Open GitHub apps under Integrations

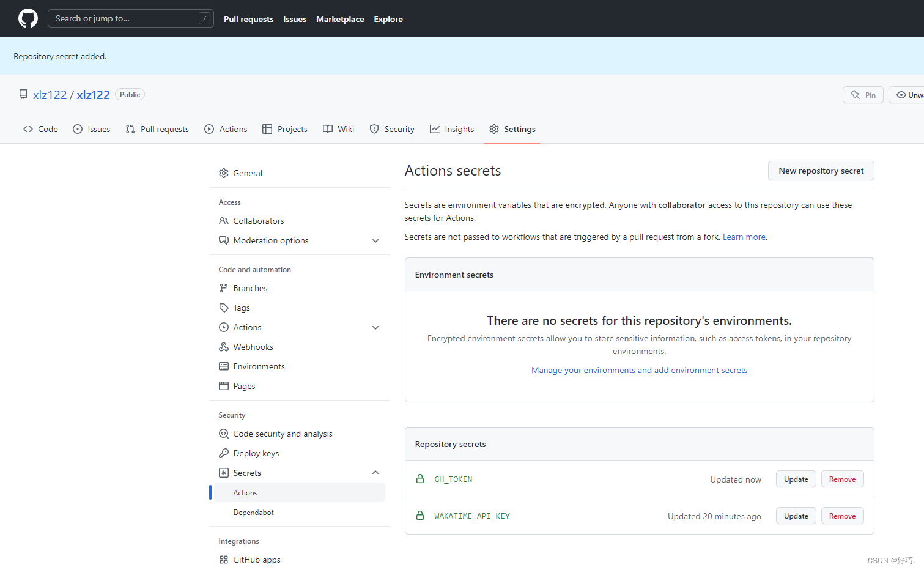(x=300, y=560)
